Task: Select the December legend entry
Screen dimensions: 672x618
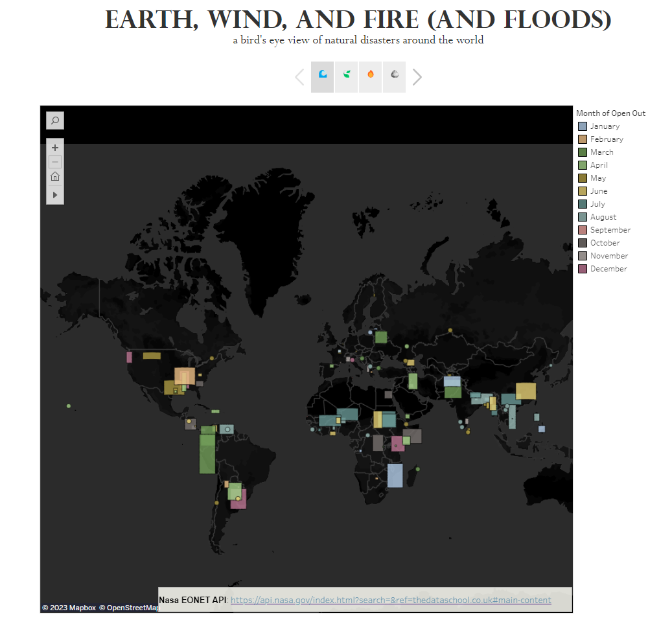Action: coord(603,269)
